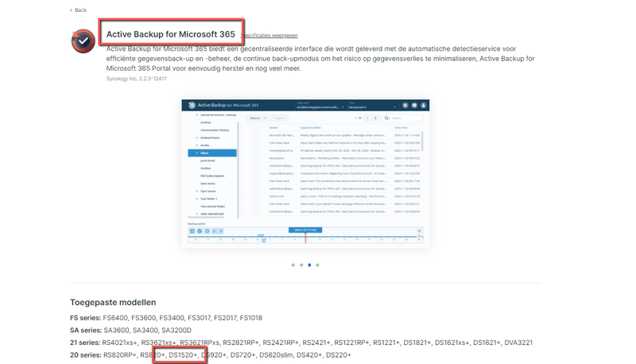This screenshot has height=364, width=636.
Task: Open the Task dropdown in preview
Action: pyautogui.click(x=372, y=106)
